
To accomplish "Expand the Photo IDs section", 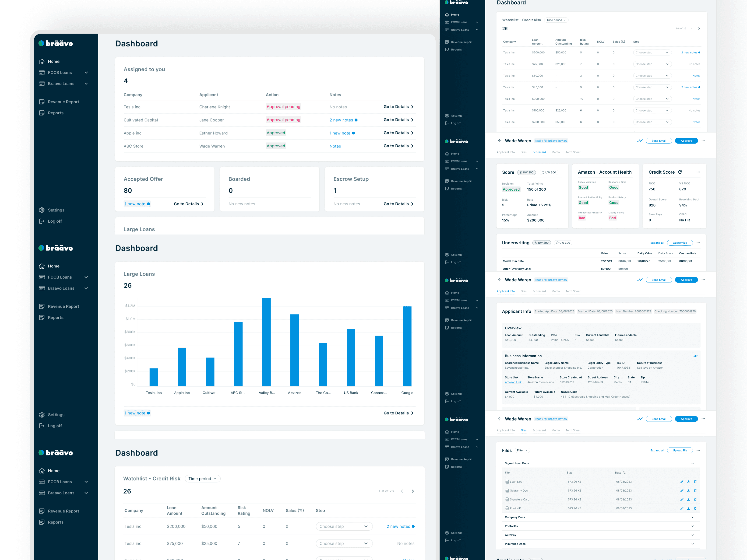I will (693, 526).
